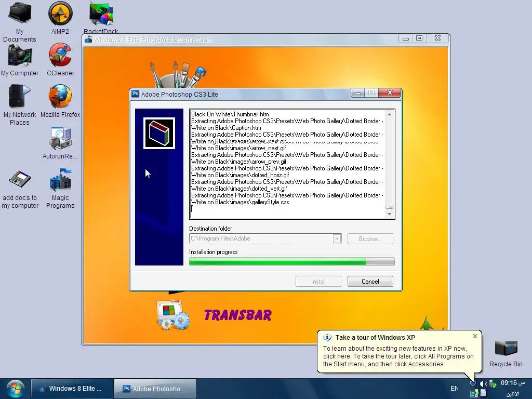The image size is (532, 399).
Task: Close the Windows XP tour balloon
Action: [475, 336]
